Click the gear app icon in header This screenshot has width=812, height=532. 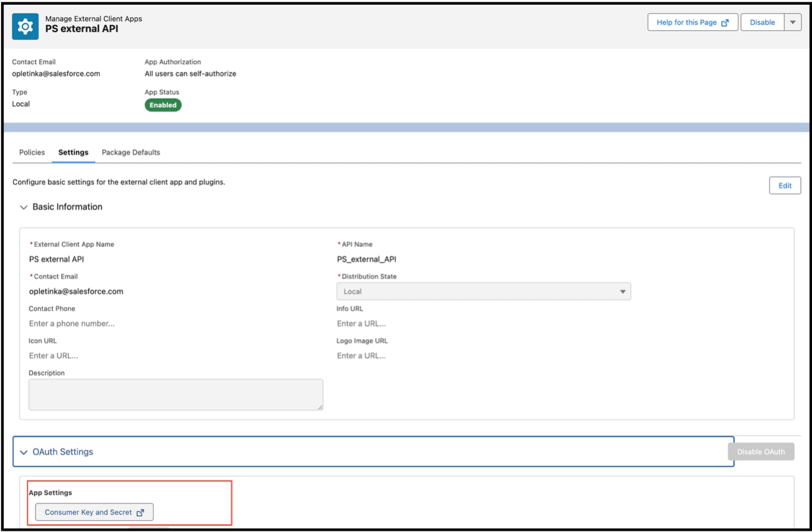[x=25, y=27]
